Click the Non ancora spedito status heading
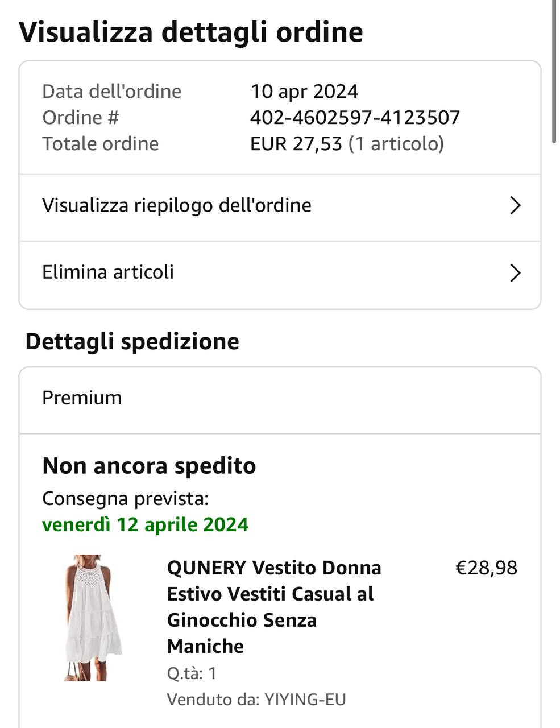 [x=149, y=466]
